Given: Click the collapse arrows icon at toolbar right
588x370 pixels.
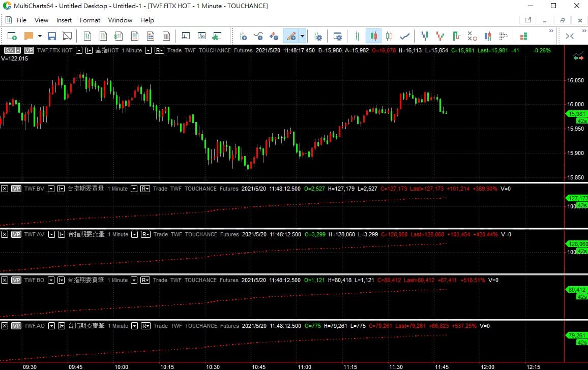Looking at the screenshot, I should pyautogui.click(x=570, y=36).
